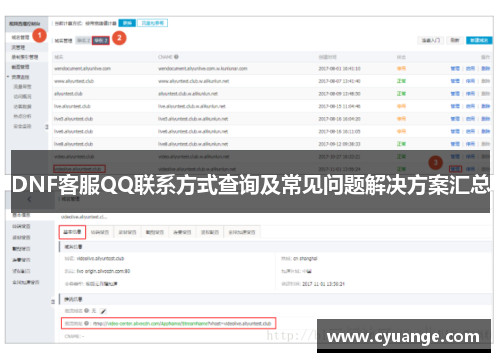The width and height of the screenshot is (500, 362).
Task: Click the help icon beside the pencil edit row label
Action: [86, 311]
